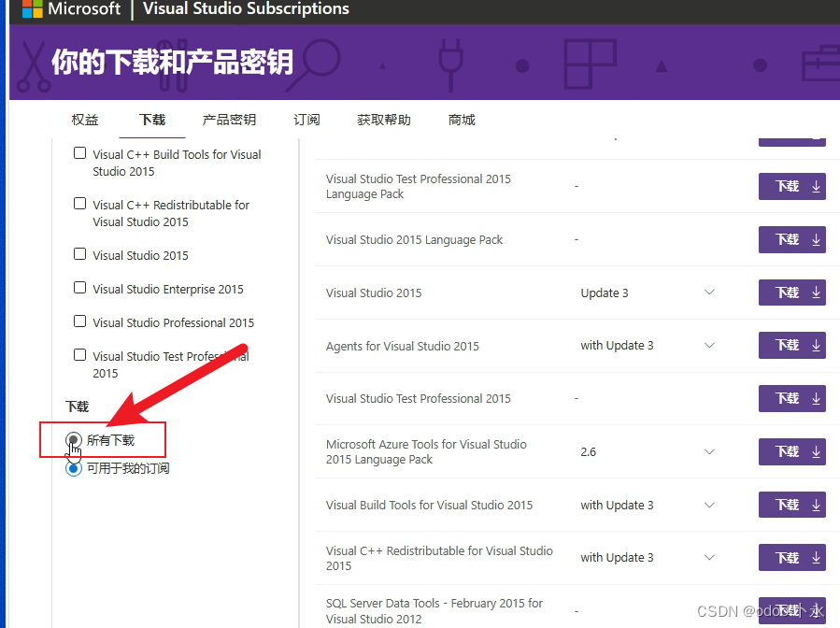Open Visual Studio Subscriptions header link
Image resolution: width=840 pixels, height=628 pixels.
coord(246,8)
